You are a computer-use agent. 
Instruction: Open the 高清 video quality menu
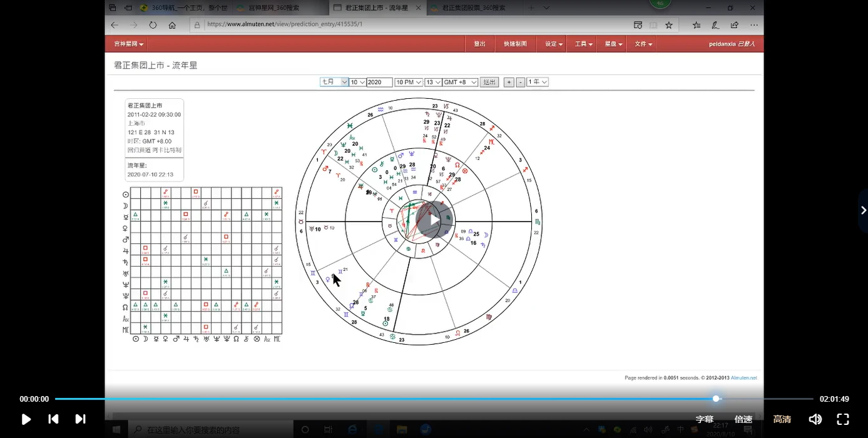[x=782, y=419]
